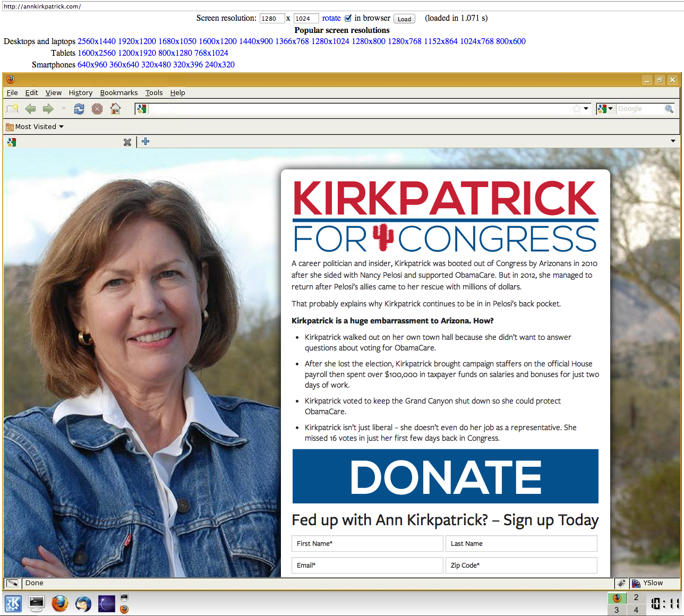Toggle the 'in browser' checkbox

coord(348,18)
